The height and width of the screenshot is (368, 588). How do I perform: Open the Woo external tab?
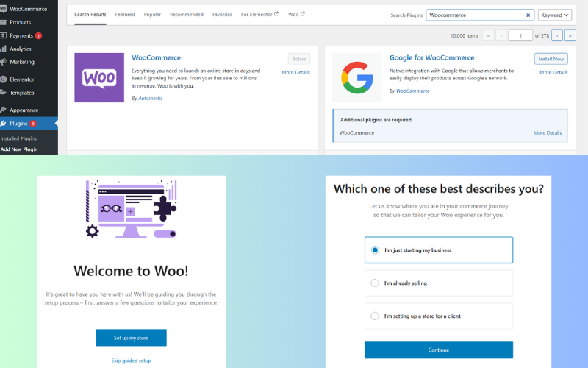point(296,14)
